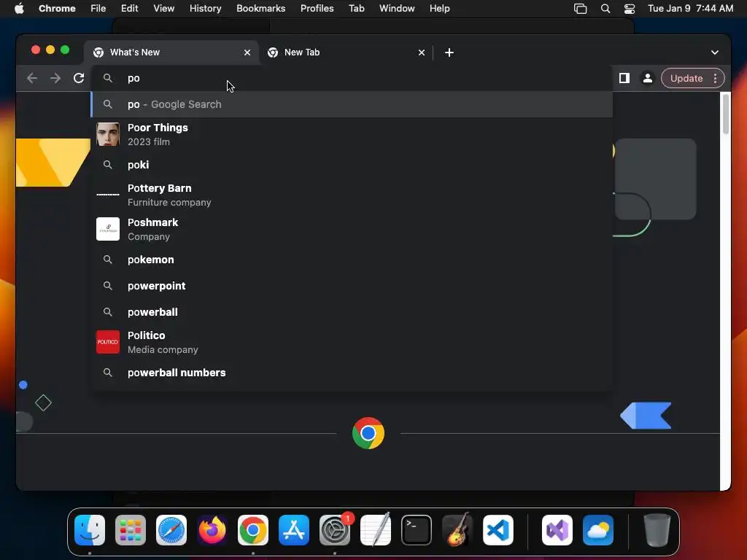Close the New Tab tab

(x=422, y=52)
